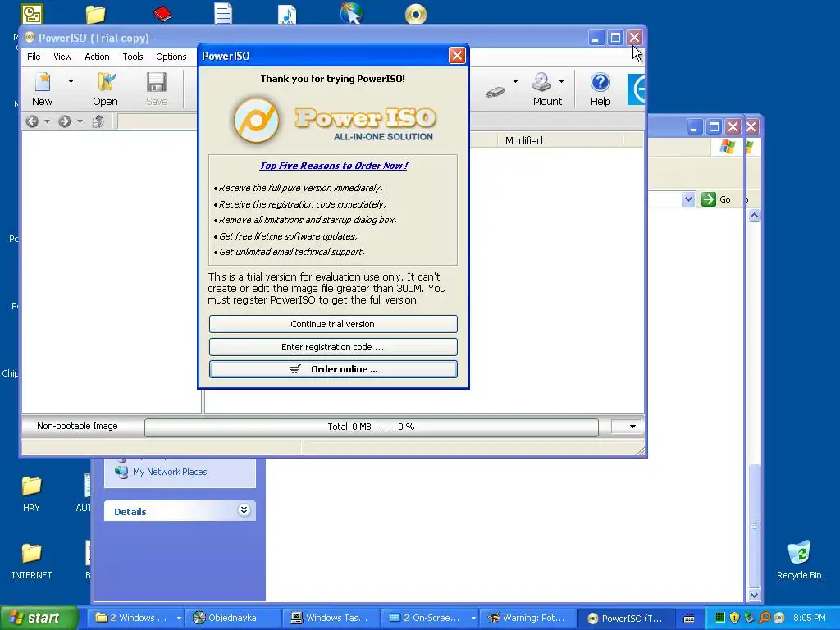Screen dimensions: 840x630
Task: Open the Tools menu
Action: [133, 57]
